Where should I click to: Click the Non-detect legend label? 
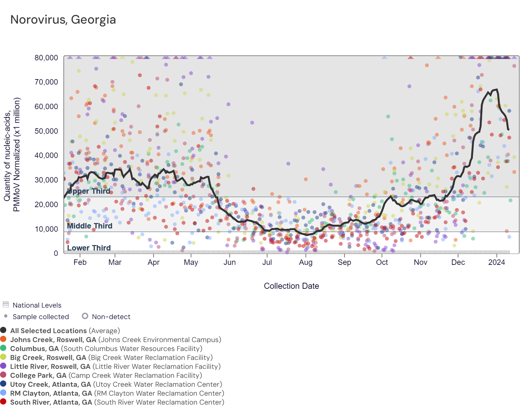pyautogui.click(x=111, y=317)
